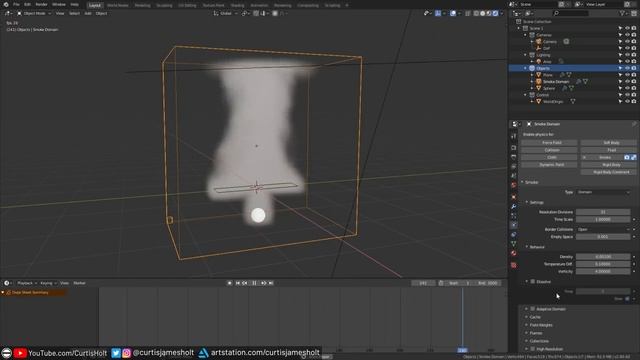Toggle X-ray mode in the viewport header
This screenshot has width=640, height=360.
(468, 13)
